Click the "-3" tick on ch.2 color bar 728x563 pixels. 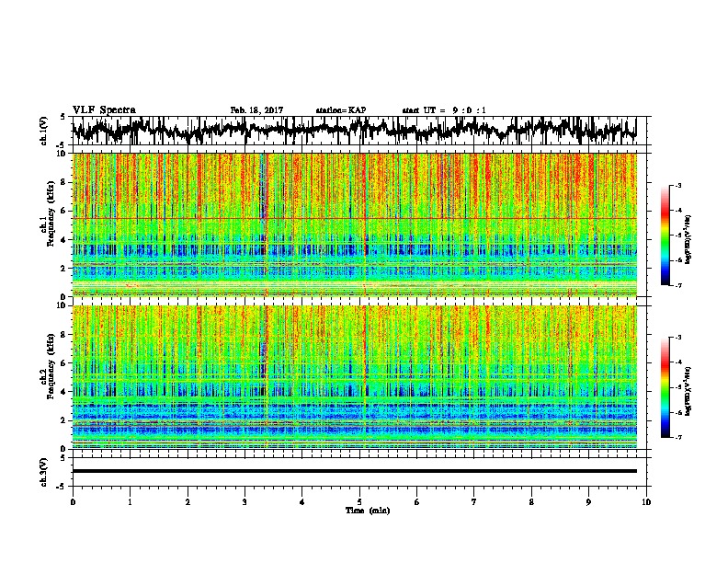678,338
